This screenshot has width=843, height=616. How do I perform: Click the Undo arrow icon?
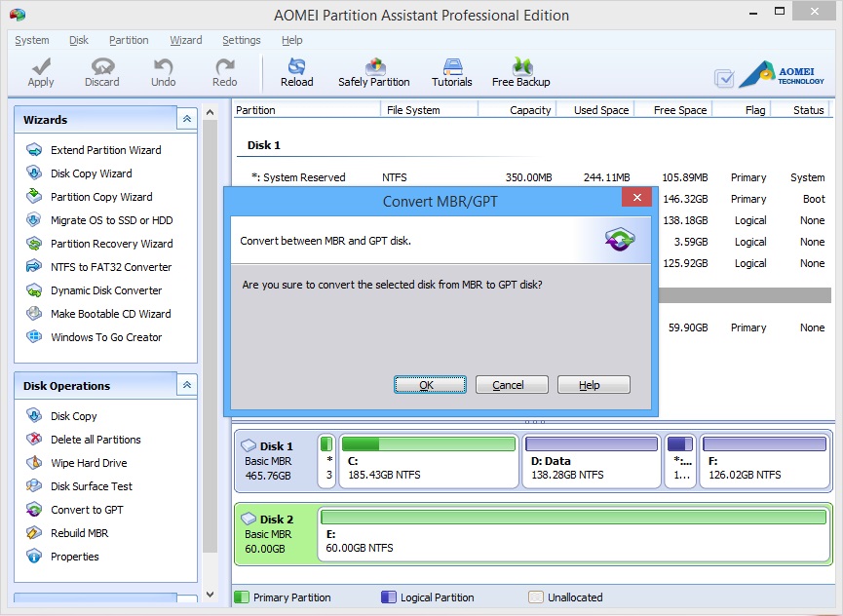163,66
